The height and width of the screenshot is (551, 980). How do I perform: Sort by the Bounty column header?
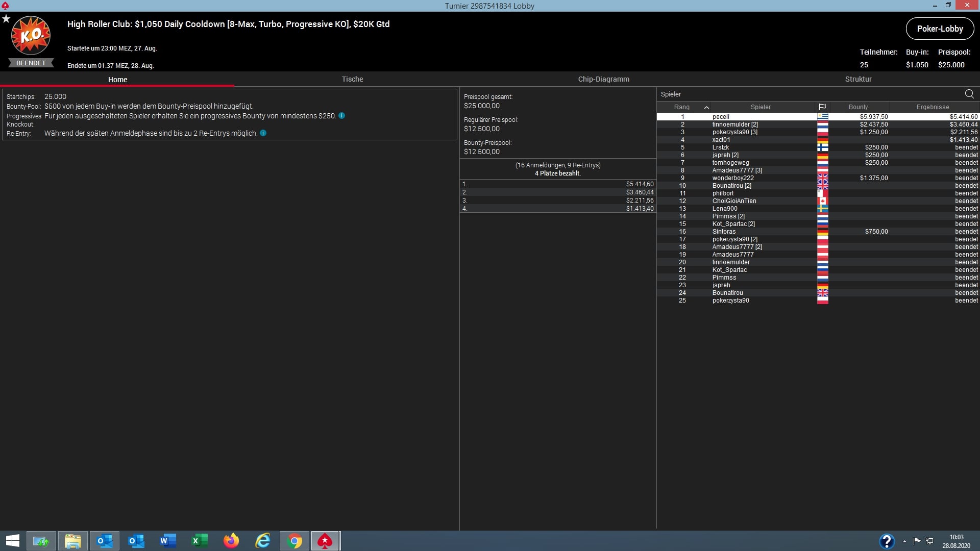pos(858,107)
